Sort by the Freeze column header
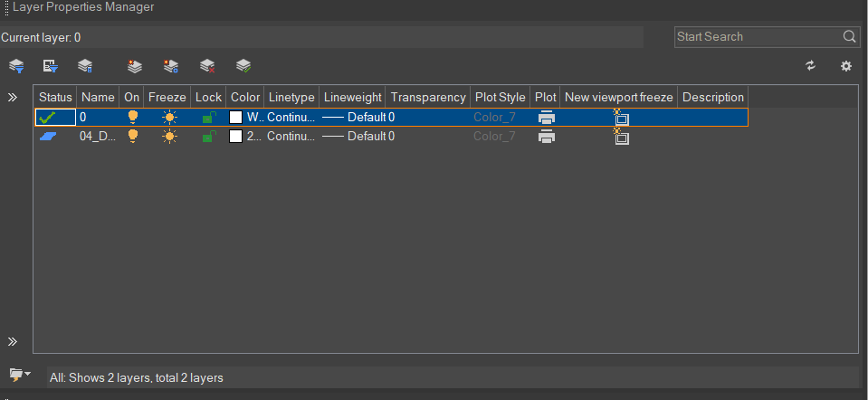868x400 pixels. [167, 98]
